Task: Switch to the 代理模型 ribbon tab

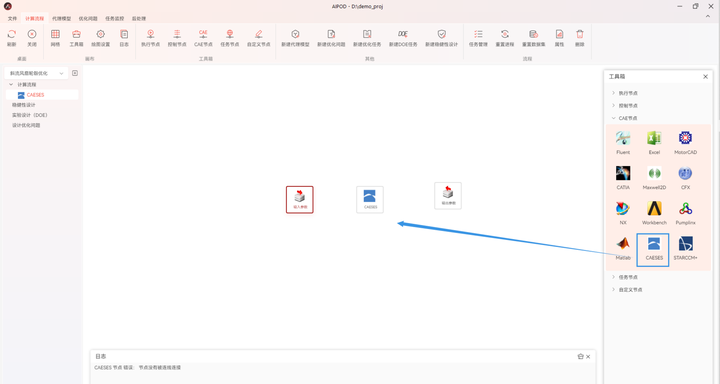Action: [x=61, y=18]
